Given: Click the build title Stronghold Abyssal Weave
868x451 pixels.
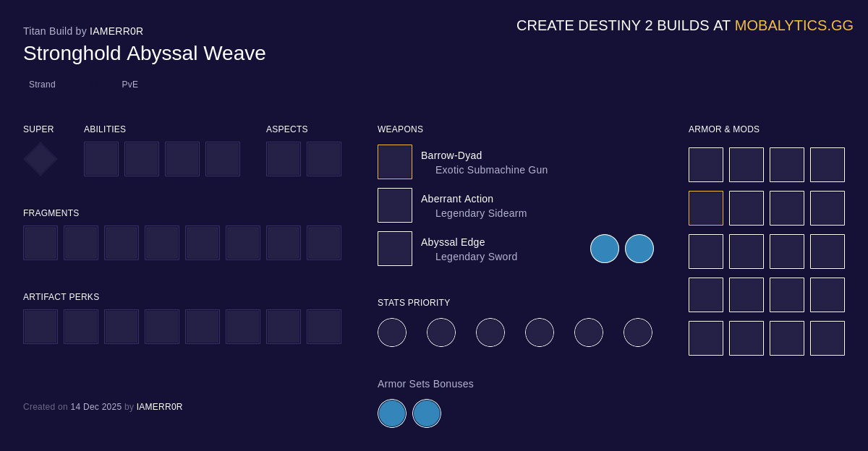Looking at the screenshot, I should tap(144, 53).
